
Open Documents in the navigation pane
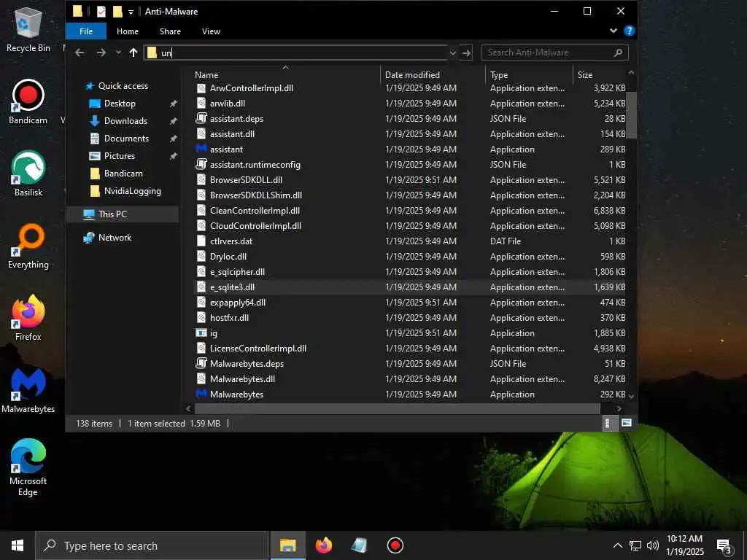click(126, 139)
